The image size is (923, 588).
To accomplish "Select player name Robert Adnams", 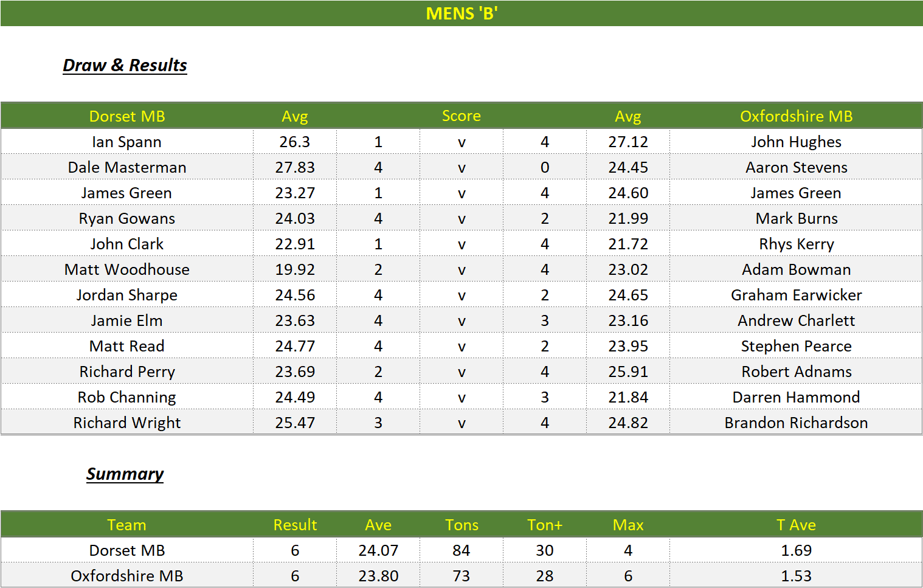I will pos(796,372).
